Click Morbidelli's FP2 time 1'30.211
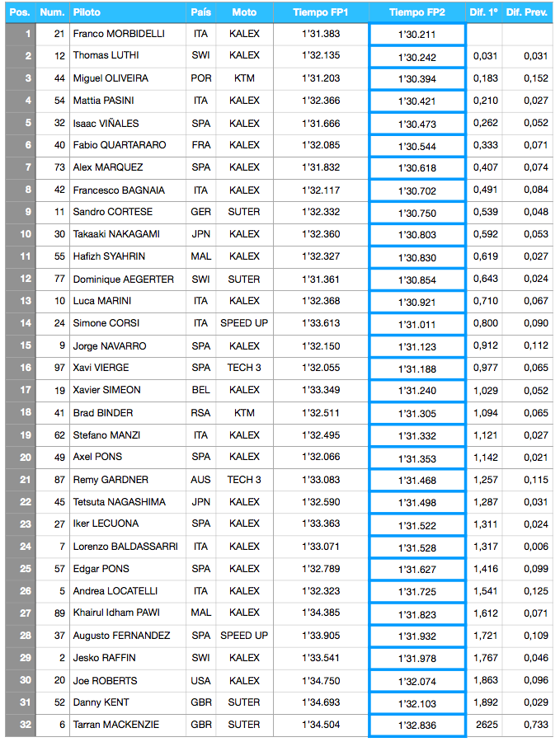 pyautogui.click(x=417, y=35)
